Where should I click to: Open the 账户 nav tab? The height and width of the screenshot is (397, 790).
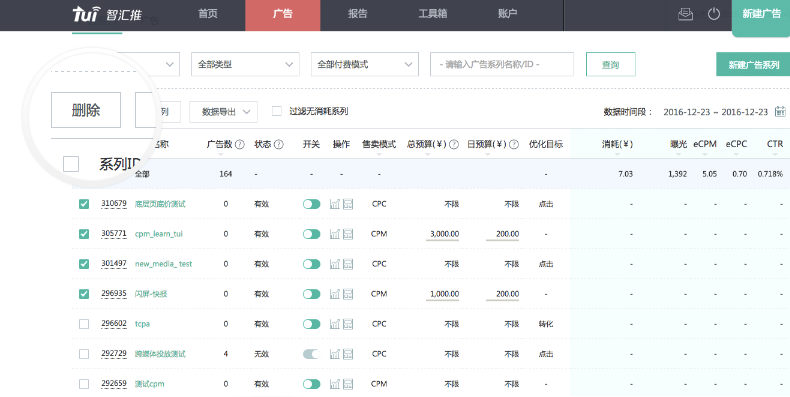point(507,14)
